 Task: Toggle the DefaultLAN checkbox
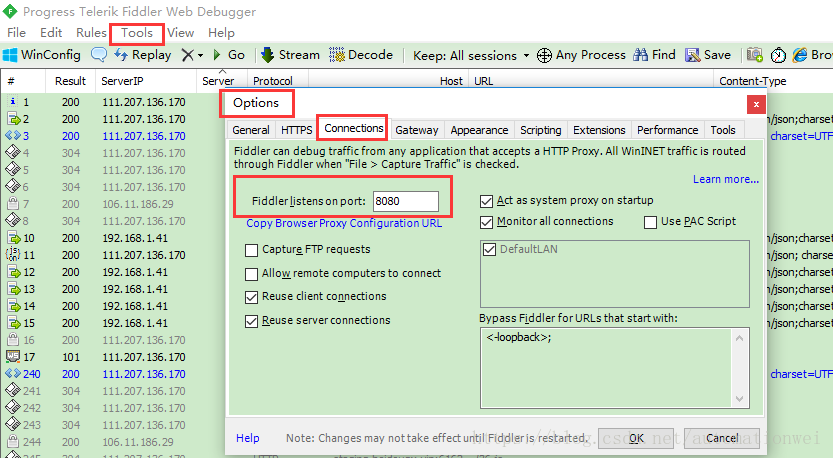pyautogui.click(x=489, y=249)
